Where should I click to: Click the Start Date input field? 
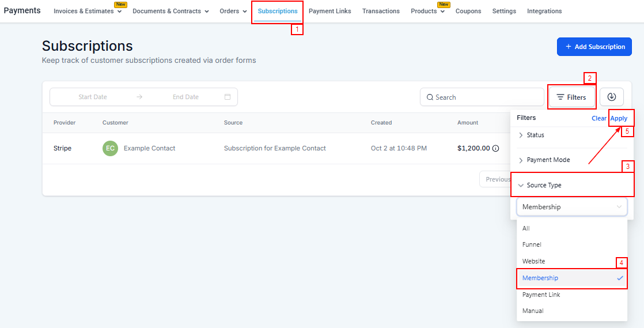[93, 97]
